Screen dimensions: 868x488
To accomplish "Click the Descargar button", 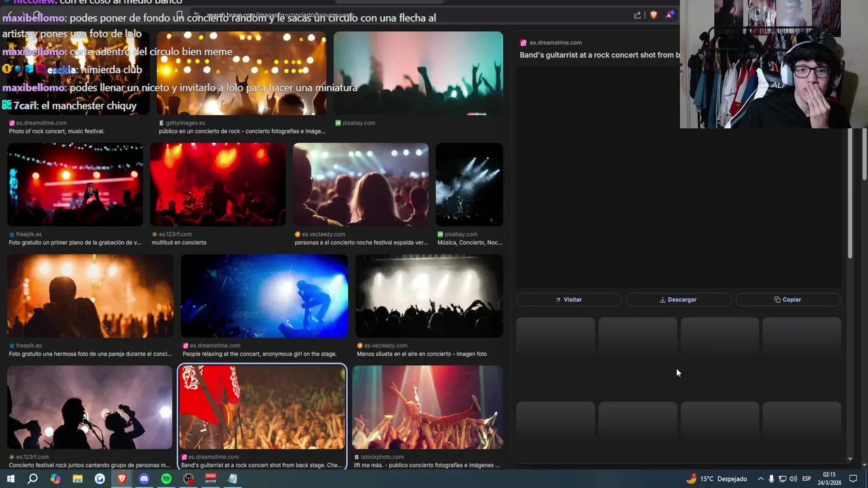I will pyautogui.click(x=678, y=300).
